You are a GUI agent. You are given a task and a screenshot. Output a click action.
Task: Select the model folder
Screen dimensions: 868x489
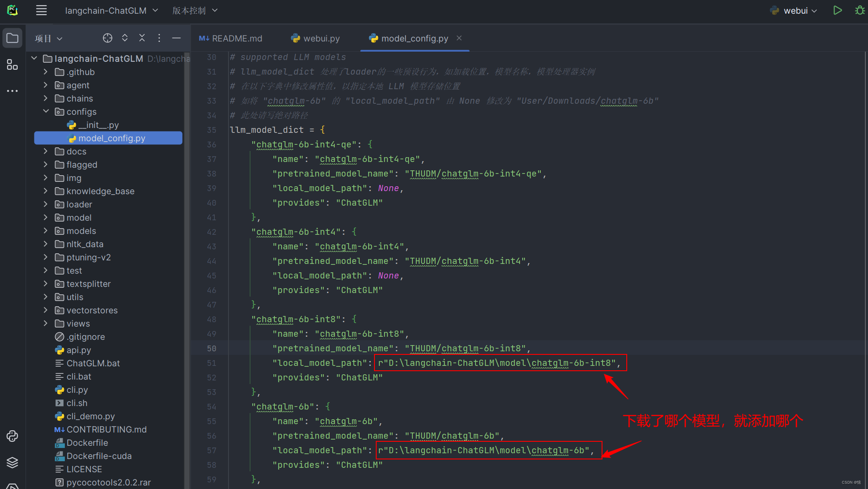click(x=74, y=218)
